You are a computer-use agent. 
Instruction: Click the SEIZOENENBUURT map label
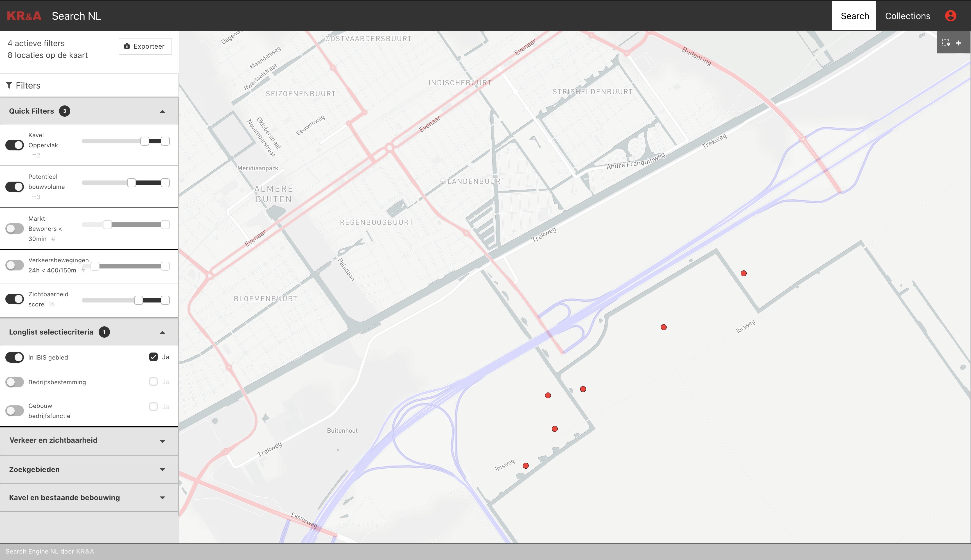tap(301, 93)
